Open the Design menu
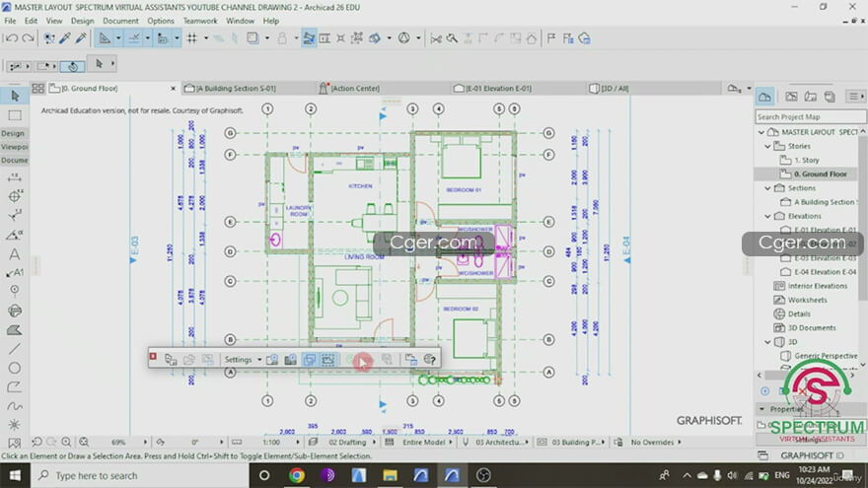Viewport: 868px width, 488px height. coord(83,21)
